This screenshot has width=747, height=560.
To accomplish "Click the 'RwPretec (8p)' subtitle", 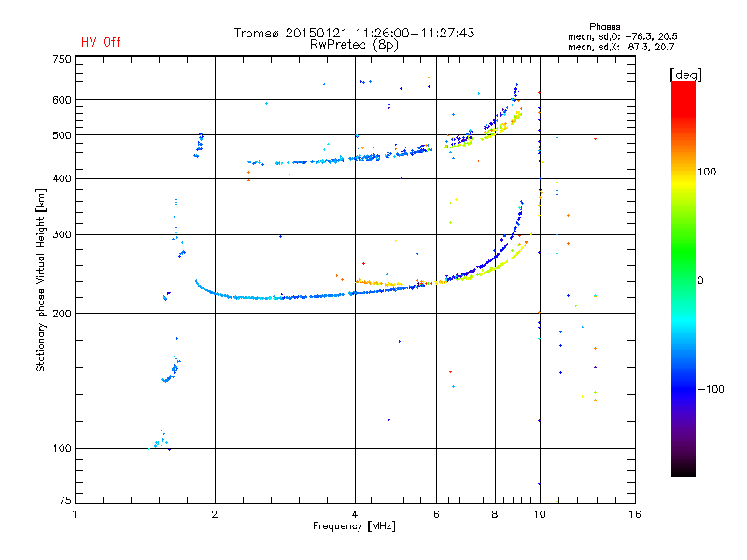I will pyautogui.click(x=354, y=45).
